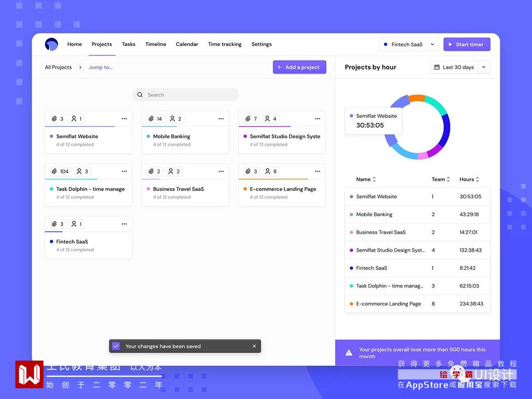Click into the Search input field

pos(185,95)
